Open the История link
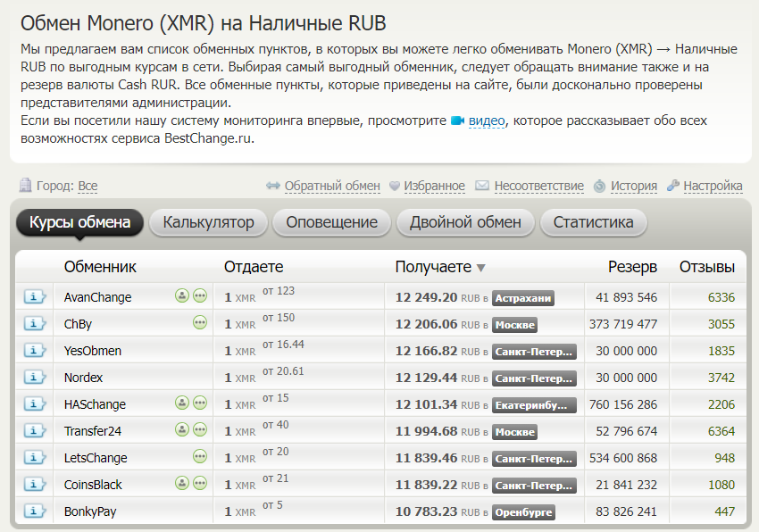This screenshot has width=759, height=532. pos(634,186)
